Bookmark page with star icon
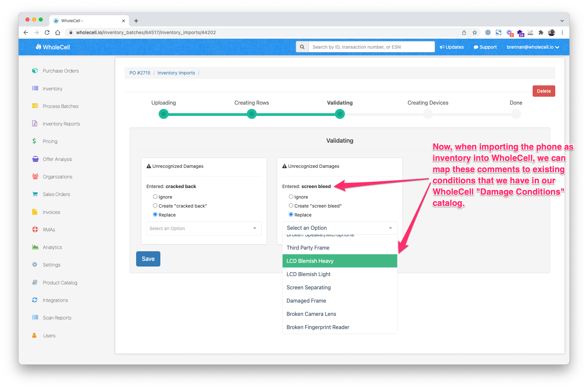 pos(475,32)
